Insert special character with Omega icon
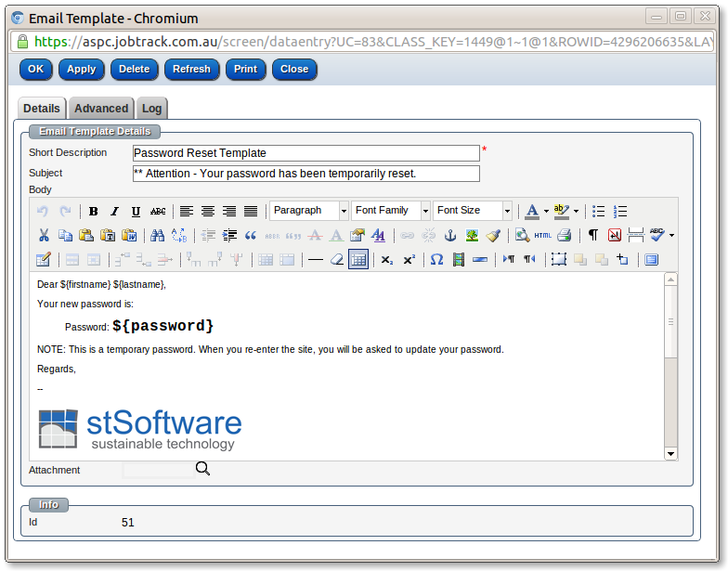The height and width of the screenshot is (571, 728). pos(436,260)
